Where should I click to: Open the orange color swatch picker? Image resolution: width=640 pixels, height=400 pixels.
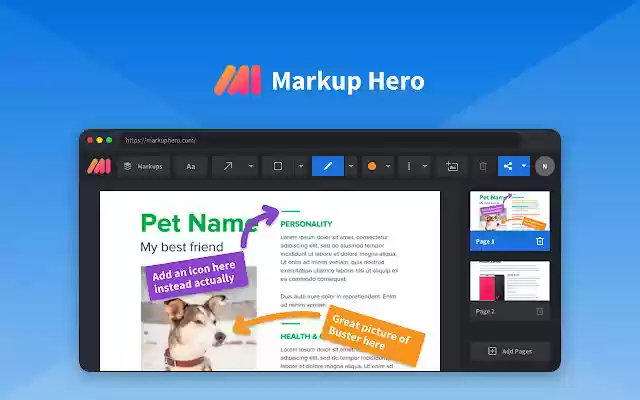(x=372, y=166)
